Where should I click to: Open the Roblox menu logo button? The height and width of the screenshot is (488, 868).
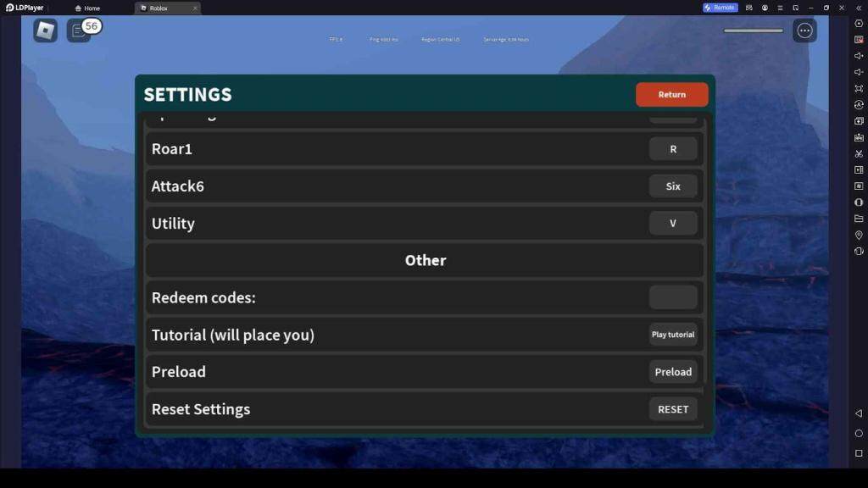[46, 30]
